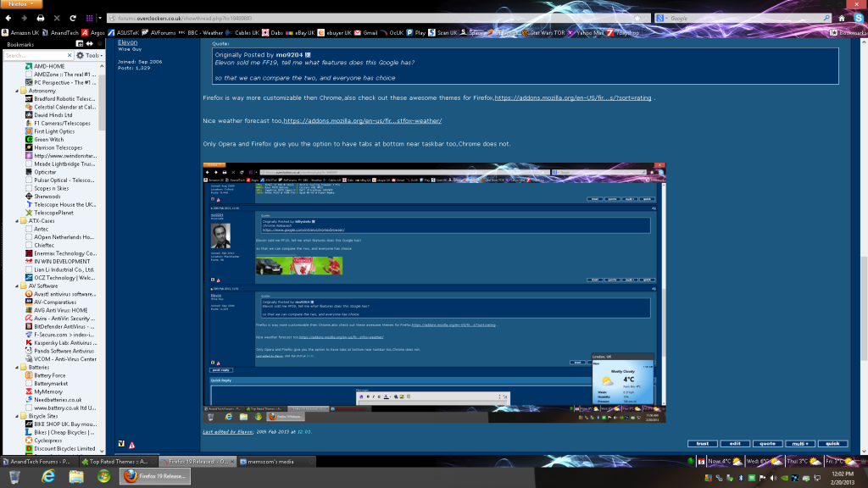Click sidebar double-arrow switch icon
The image size is (868, 488).
click(90, 44)
